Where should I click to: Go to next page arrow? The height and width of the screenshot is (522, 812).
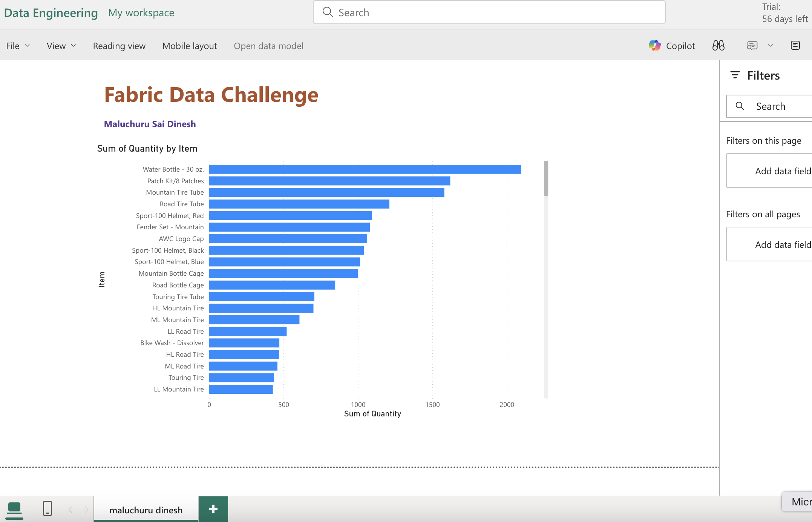click(86, 510)
